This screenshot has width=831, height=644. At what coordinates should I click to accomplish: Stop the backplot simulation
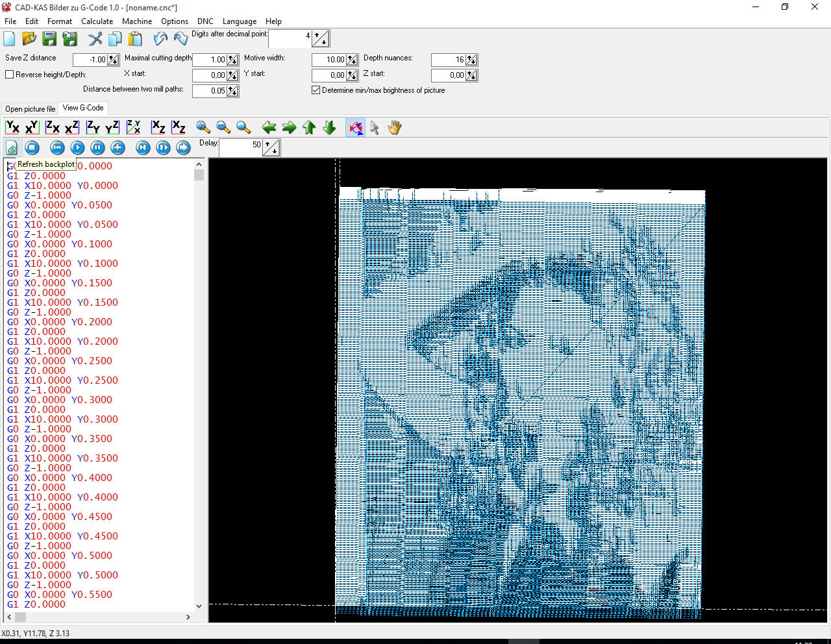pyautogui.click(x=32, y=148)
